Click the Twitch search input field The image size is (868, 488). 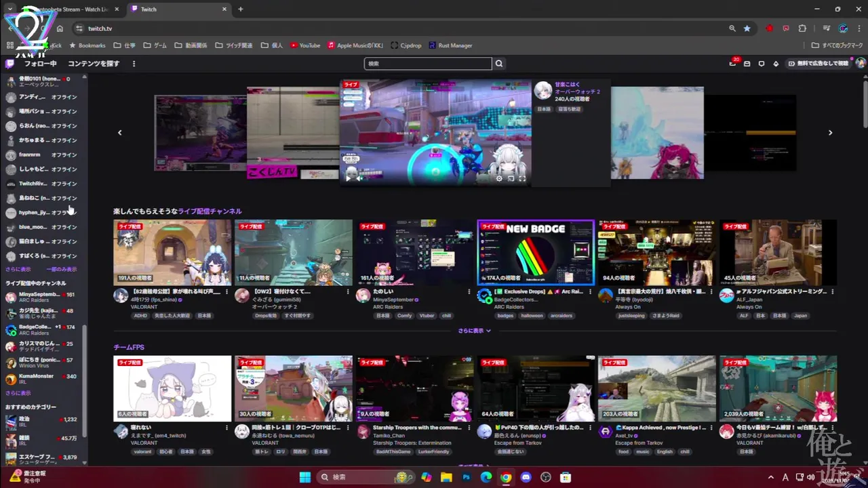(428, 64)
